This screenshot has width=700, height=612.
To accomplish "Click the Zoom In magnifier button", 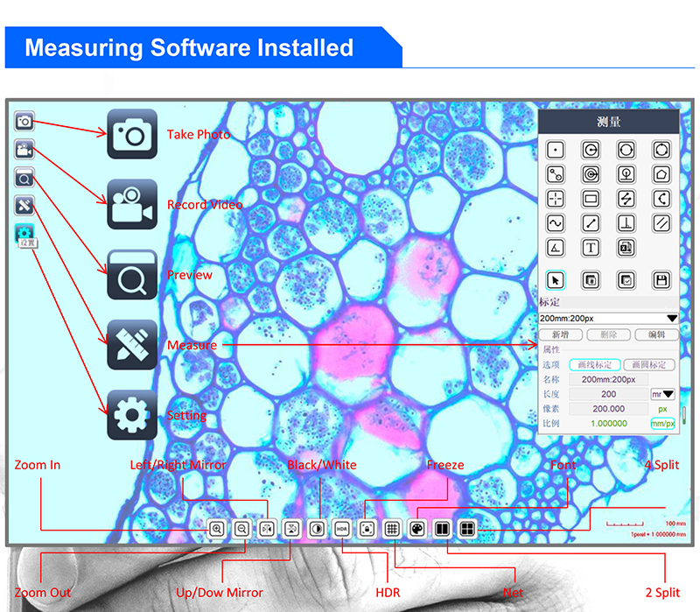I will [216, 529].
